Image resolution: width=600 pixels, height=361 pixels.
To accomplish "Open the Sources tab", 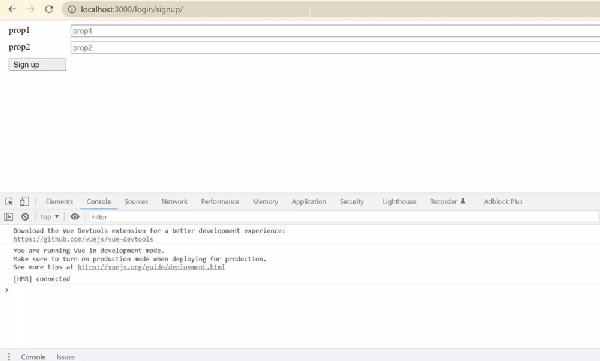I will pos(136,201).
